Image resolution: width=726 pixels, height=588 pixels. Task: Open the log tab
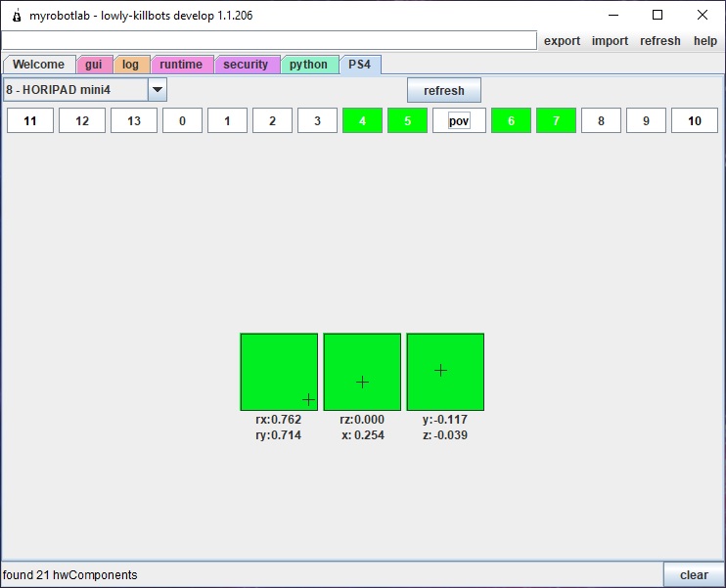point(131,65)
